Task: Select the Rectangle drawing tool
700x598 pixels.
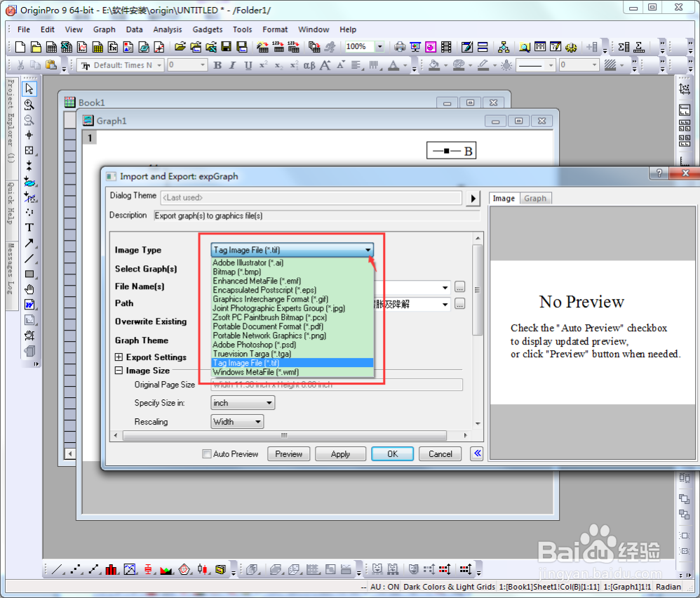Action: click(29, 274)
